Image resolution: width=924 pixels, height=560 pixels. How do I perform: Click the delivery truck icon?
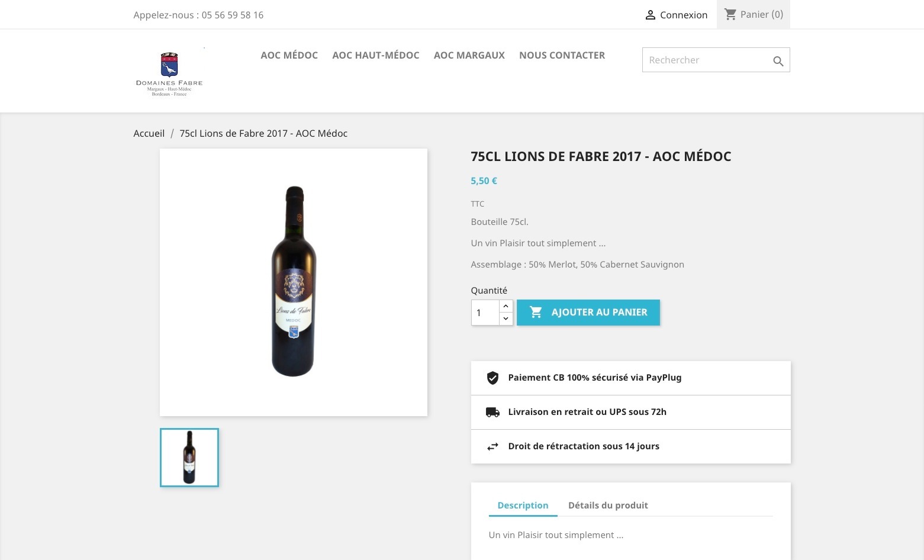(492, 412)
